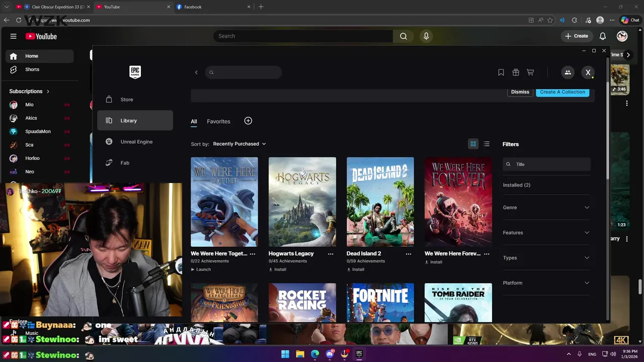The width and height of the screenshot is (644, 362).
Task: Open the Dead Island 2 cover thumbnail
Action: [x=380, y=202]
